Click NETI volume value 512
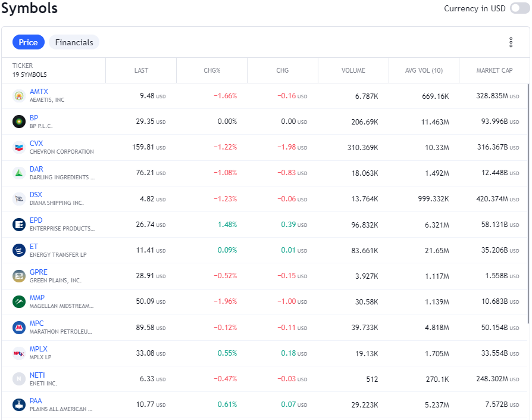The width and height of the screenshot is (532, 420). tap(372, 379)
